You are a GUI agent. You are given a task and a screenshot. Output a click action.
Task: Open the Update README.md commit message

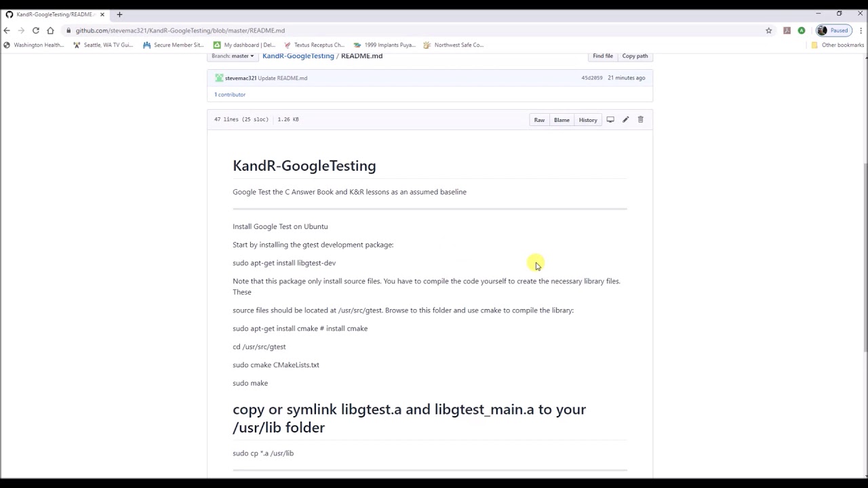click(283, 78)
